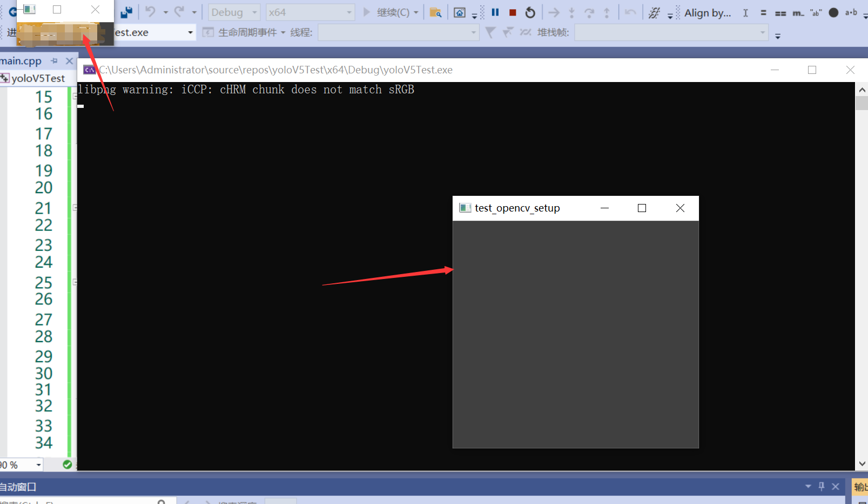The height and width of the screenshot is (504, 868).
Task: Select the yoloV5Test project scope dropdown
Action: pyautogui.click(x=38, y=78)
